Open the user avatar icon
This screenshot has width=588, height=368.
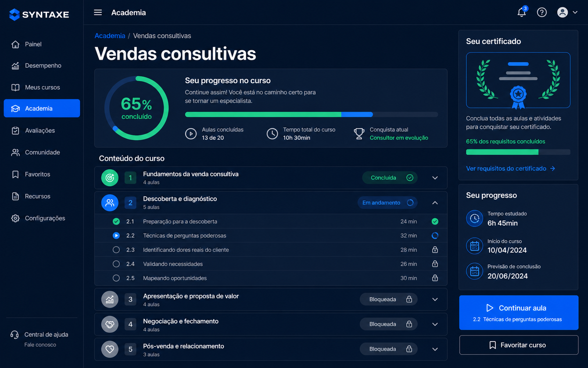pos(562,13)
